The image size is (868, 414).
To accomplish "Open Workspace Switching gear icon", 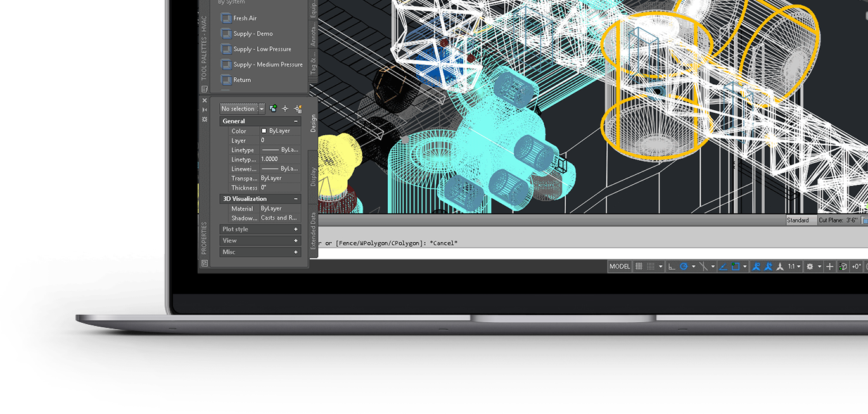I will coord(810,267).
